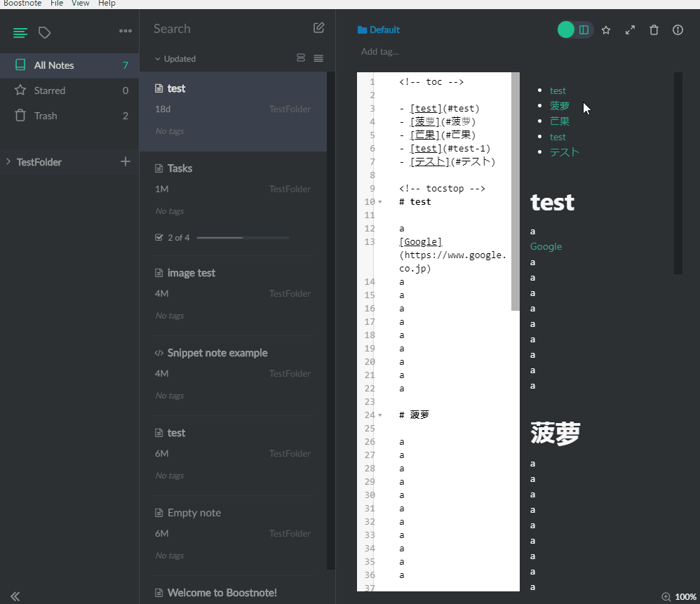Click the Default folder link
This screenshot has width=700, height=604.
pyautogui.click(x=384, y=30)
